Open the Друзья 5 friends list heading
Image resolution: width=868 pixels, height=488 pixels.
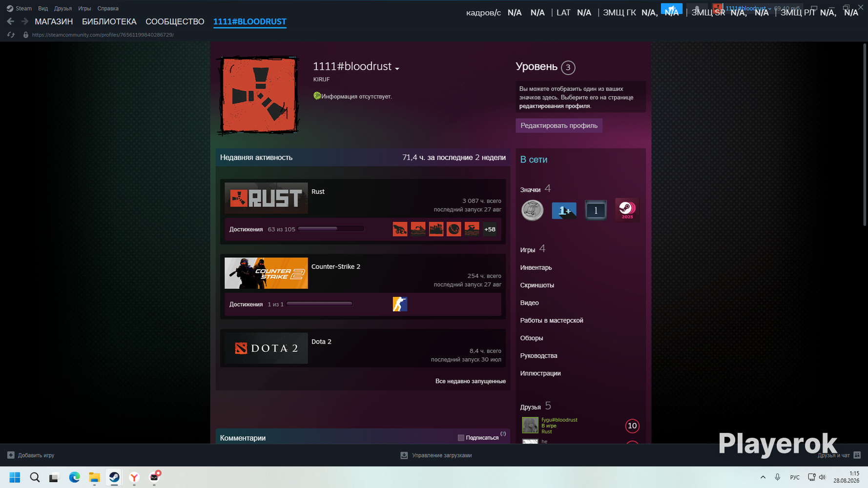536,406
